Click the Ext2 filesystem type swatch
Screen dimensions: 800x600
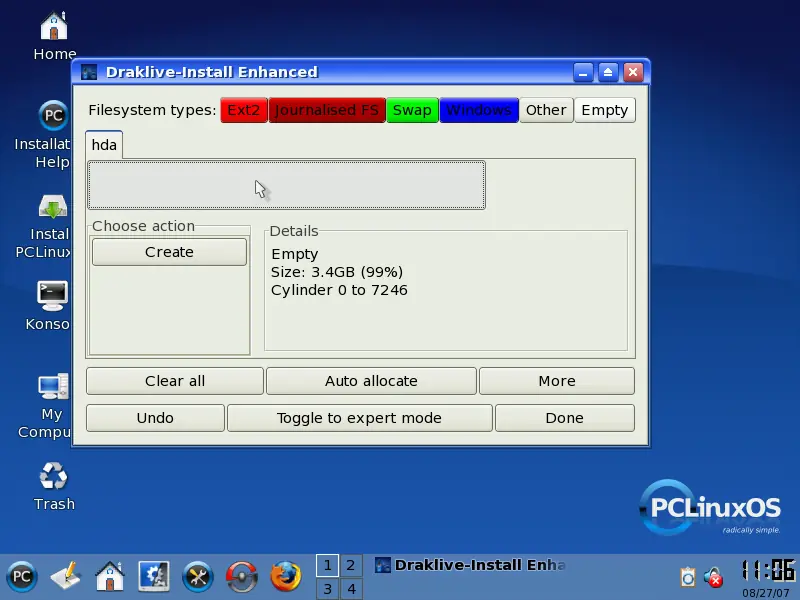(243, 110)
